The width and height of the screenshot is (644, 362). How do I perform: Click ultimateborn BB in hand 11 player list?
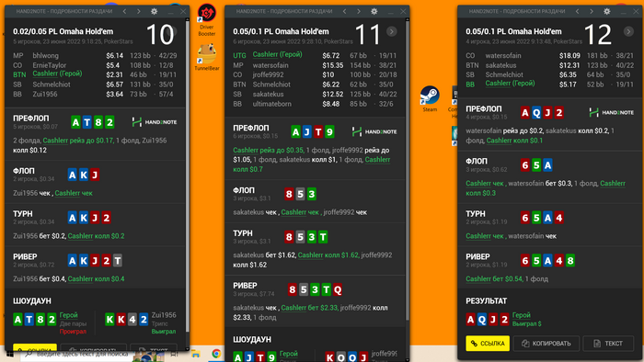(272, 104)
